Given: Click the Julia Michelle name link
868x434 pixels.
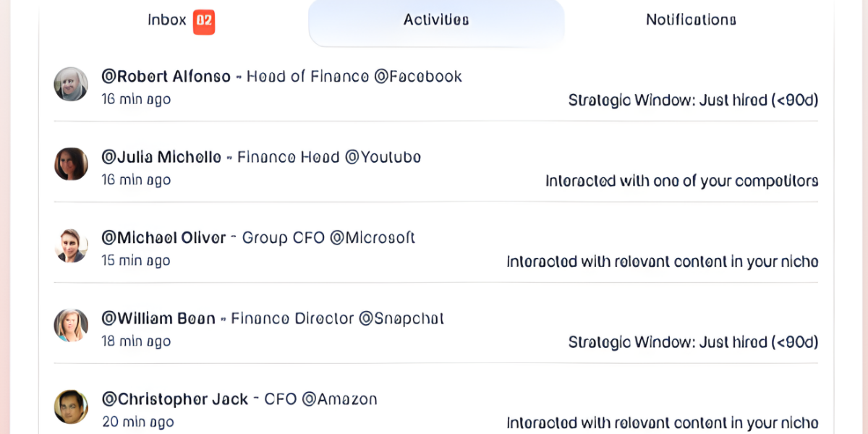Looking at the screenshot, I should 161,157.
